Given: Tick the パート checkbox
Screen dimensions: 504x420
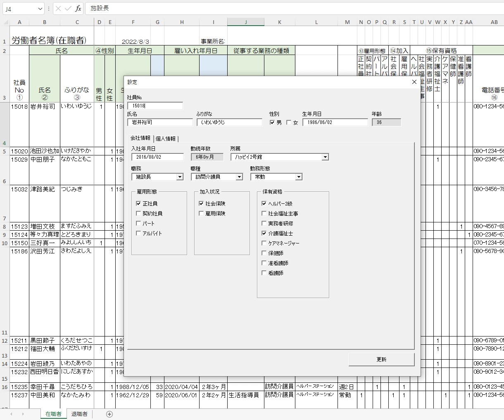Looking at the screenshot, I should coord(138,223).
